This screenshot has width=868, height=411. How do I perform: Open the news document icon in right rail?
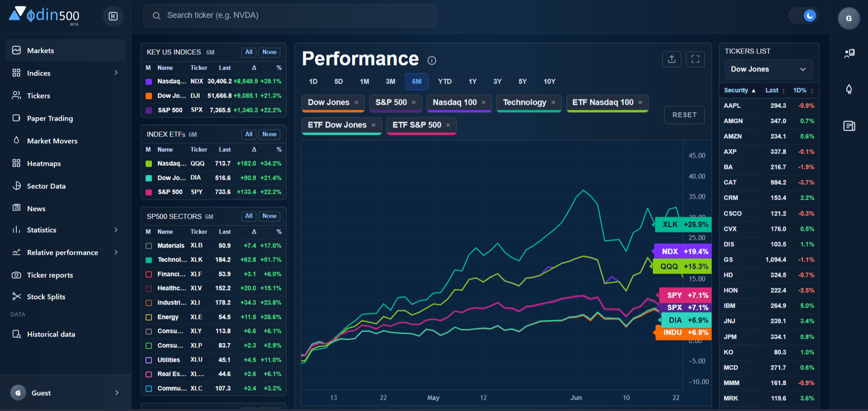pyautogui.click(x=849, y=126)
